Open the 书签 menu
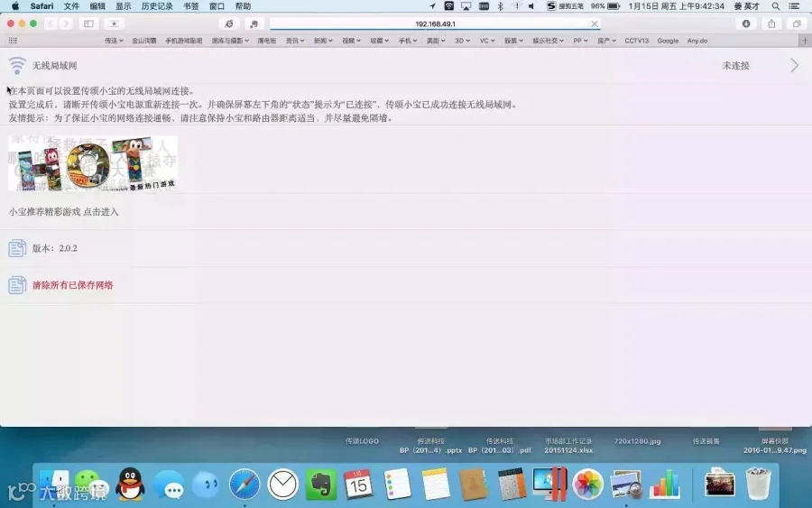The width and height of the screenshot is (812, 508). (191, 6)
